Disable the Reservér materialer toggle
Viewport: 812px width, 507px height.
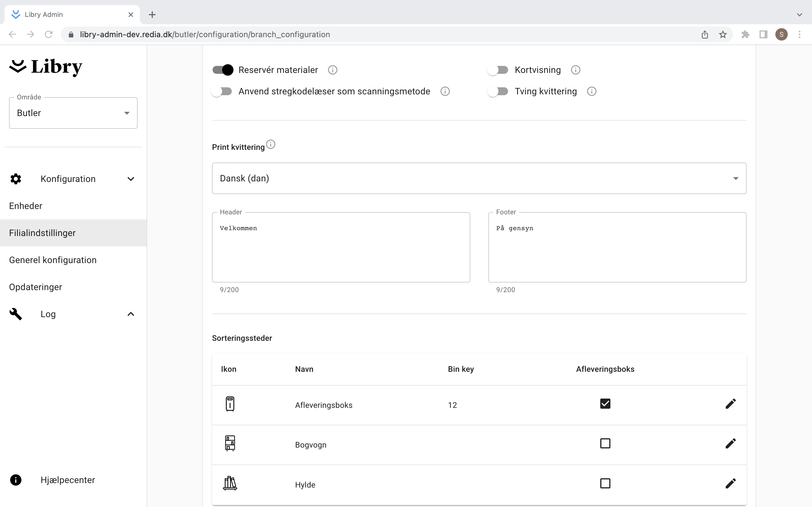223,70
